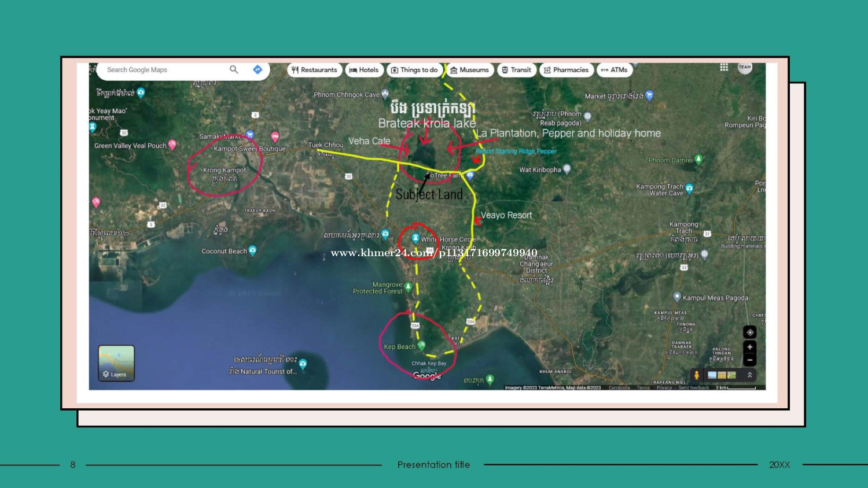Click the Cambodia link in map footer
868x488 pixels.
619,387
